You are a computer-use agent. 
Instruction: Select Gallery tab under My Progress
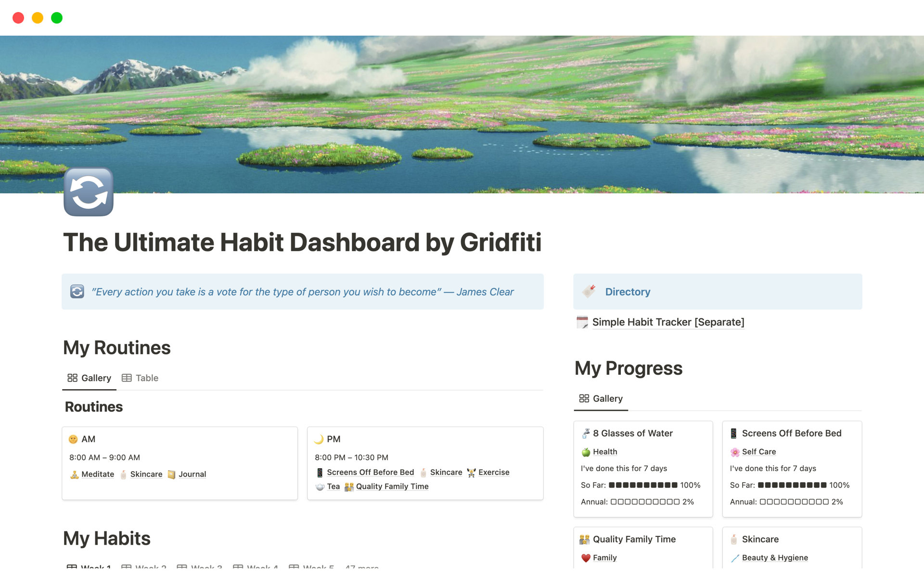pyautogui.click(x=601, y=399)
